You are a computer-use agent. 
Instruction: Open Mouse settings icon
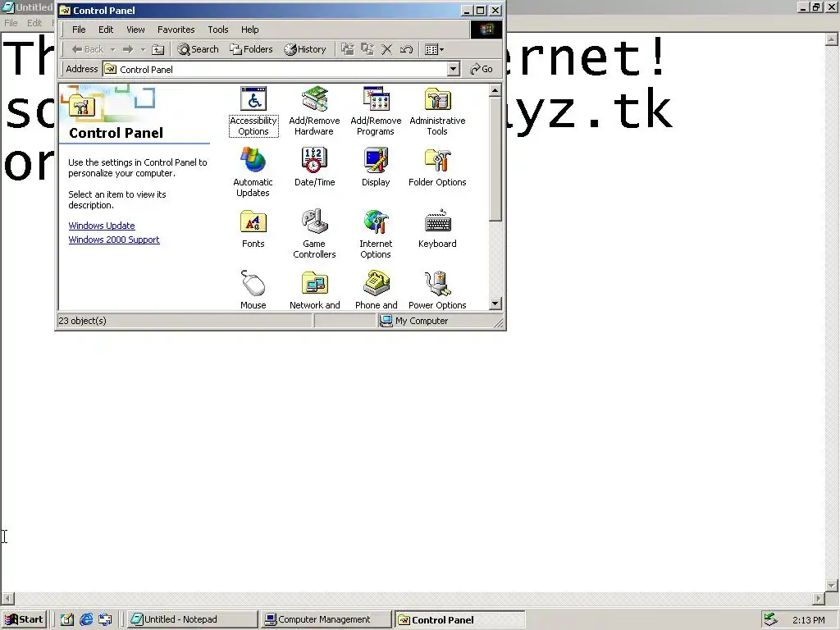pyautogui.click(x=253, y=290)
